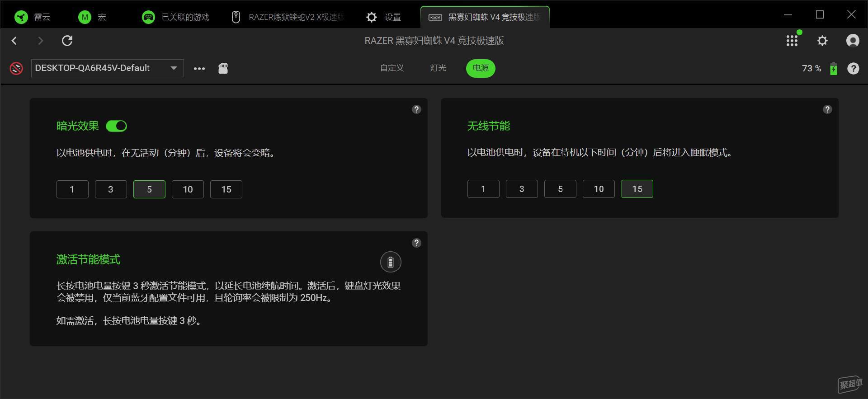Viewport: 868px width, 399px height.
Task: Open the gear settings icon near the profile avatar
Action: tap(822, 41)
